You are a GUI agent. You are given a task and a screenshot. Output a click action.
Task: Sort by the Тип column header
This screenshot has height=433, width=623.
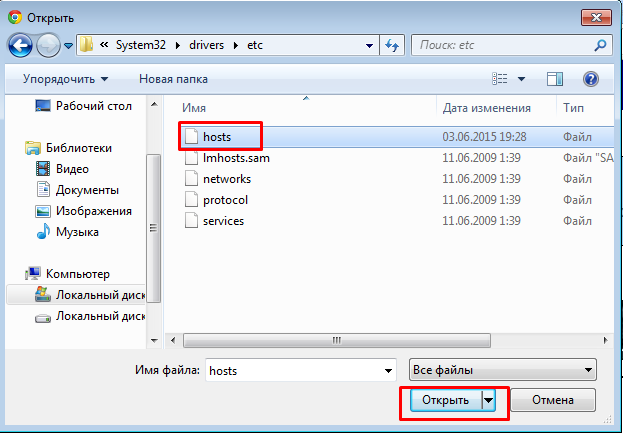click(x=573, y=108)
